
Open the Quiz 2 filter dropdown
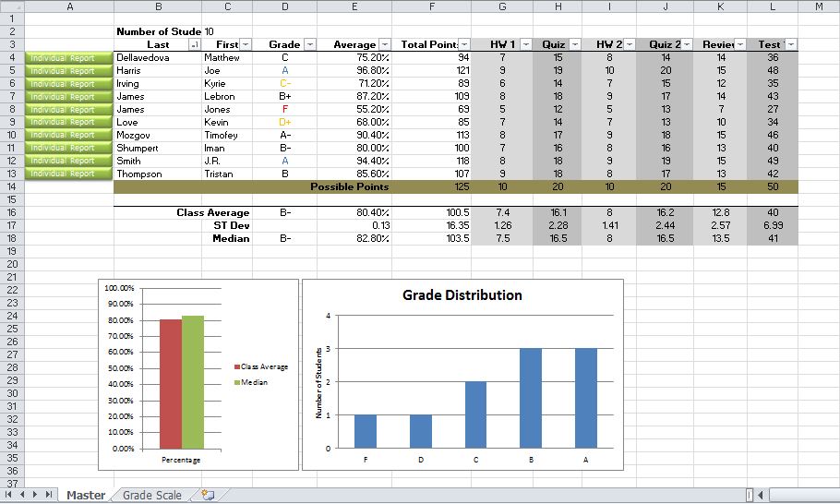[690, 44]
